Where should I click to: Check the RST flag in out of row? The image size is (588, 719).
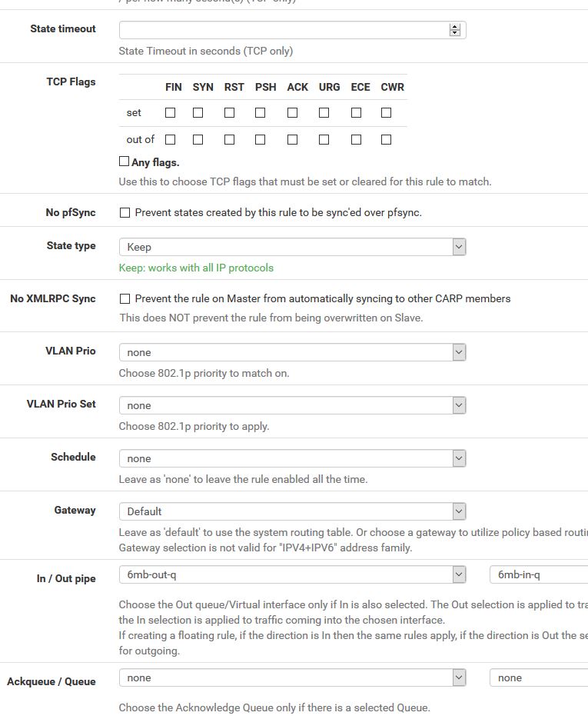[230, 139]
